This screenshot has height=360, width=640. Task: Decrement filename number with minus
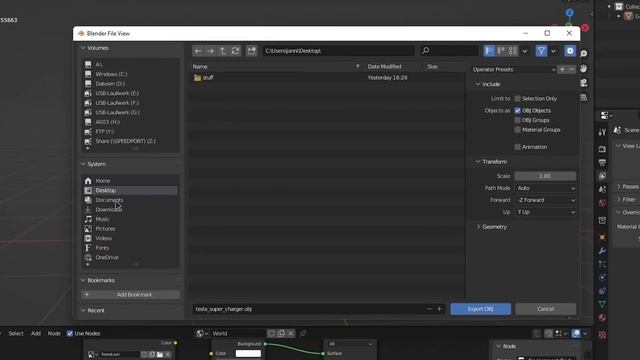click(429, 309)
